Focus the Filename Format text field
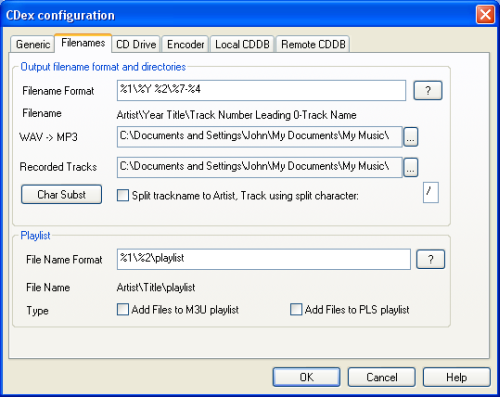The width and height of the screenshot is (500, 397). point(261,90)
